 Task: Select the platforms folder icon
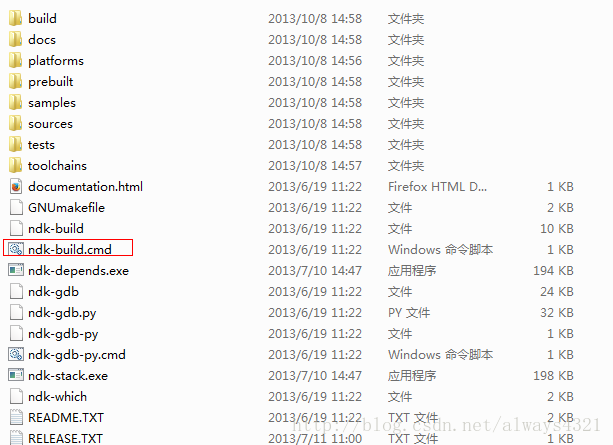pos(16,61)
